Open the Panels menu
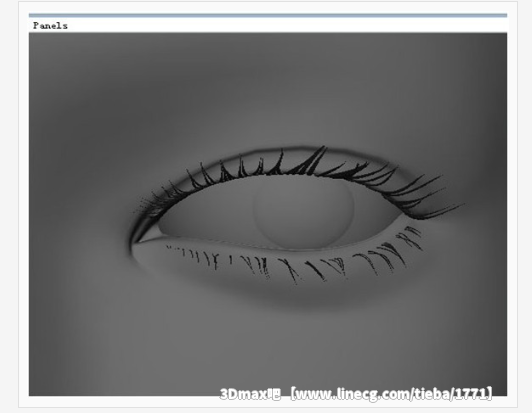The height and width of the screenshot is (413, 532). point(50,26)
